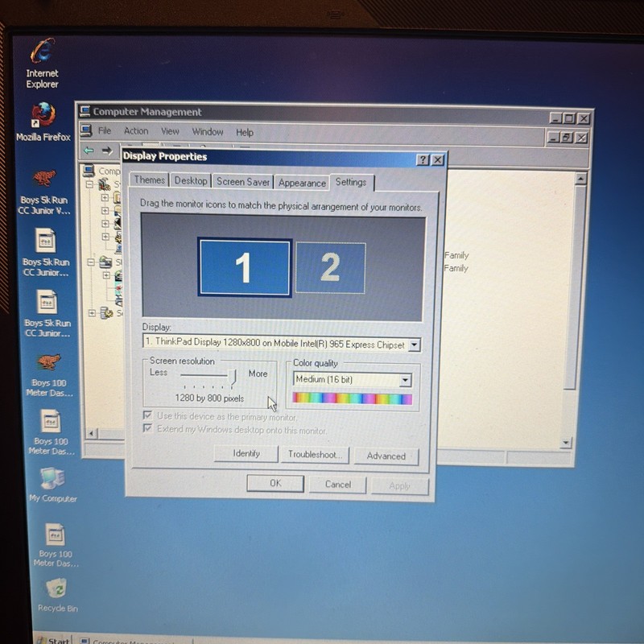Select the red-icon Boys 100 Meter Das... desktop file
Screen dimensions: 644x644
pos(49,361)
